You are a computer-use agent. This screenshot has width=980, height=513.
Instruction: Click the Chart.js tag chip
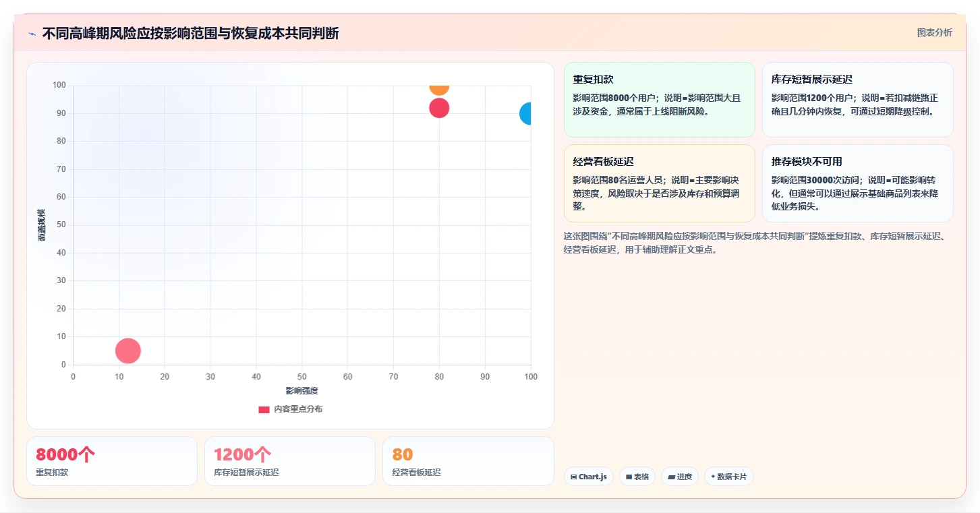click(588, 477)
